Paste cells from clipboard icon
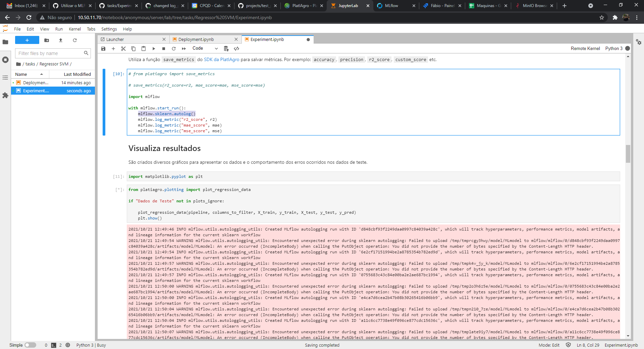This screenshot has height=349, width=644. pyautogui.click(x=144, y=49)
